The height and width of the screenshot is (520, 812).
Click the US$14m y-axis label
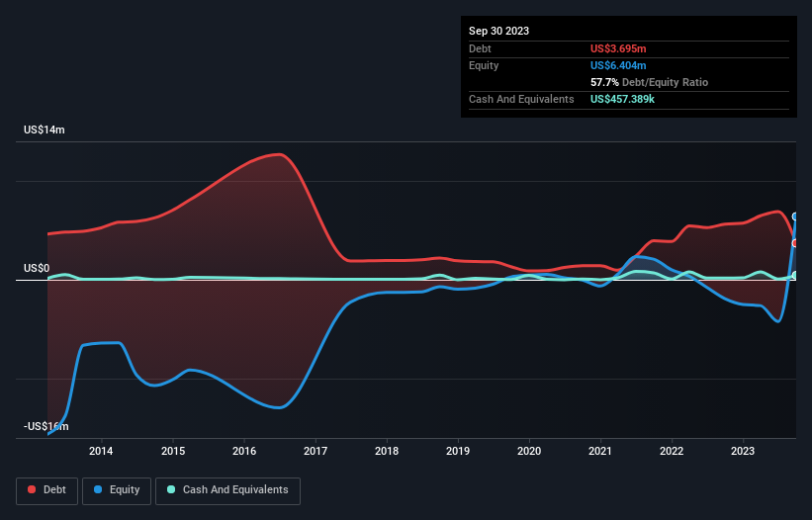(x=45, y=130)
